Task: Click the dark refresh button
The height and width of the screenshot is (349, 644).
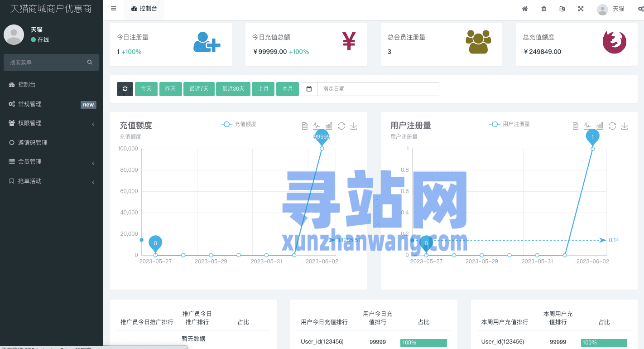Action: click(125, 89)
